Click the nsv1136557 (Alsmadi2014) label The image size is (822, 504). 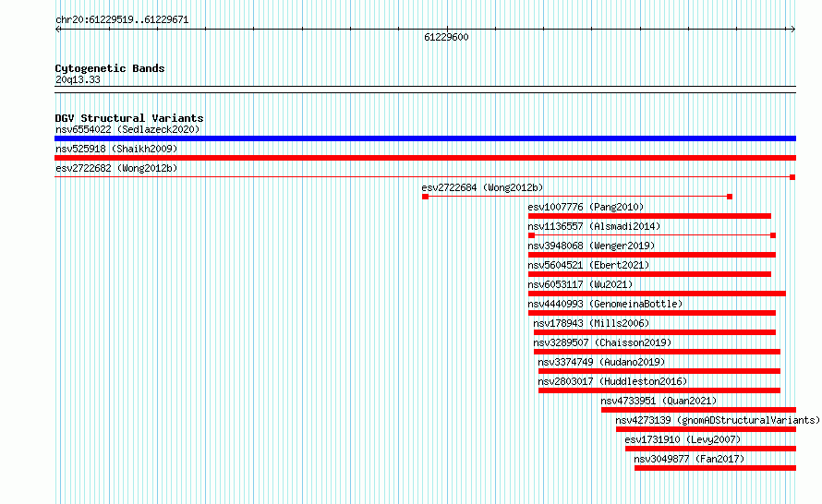594,226
